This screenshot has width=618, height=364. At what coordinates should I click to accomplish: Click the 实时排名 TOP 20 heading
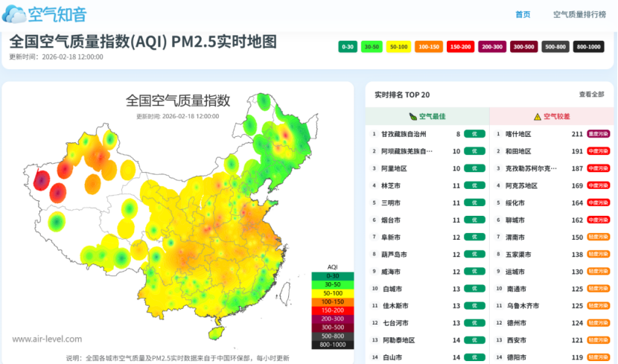402,95
